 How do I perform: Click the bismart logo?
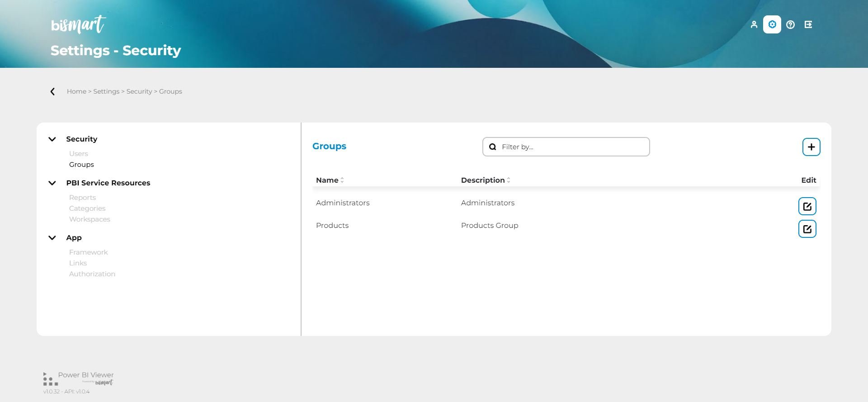[x=78, y=25]
